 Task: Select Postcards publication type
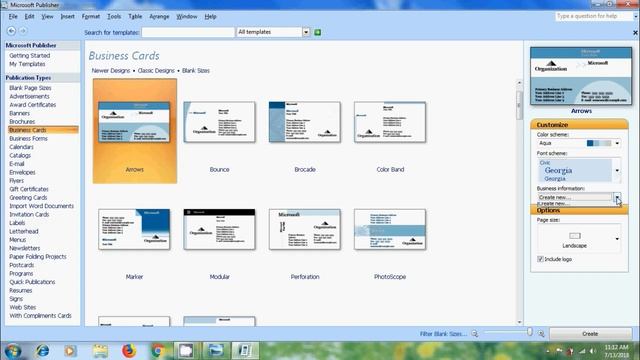tap(22, 265)
